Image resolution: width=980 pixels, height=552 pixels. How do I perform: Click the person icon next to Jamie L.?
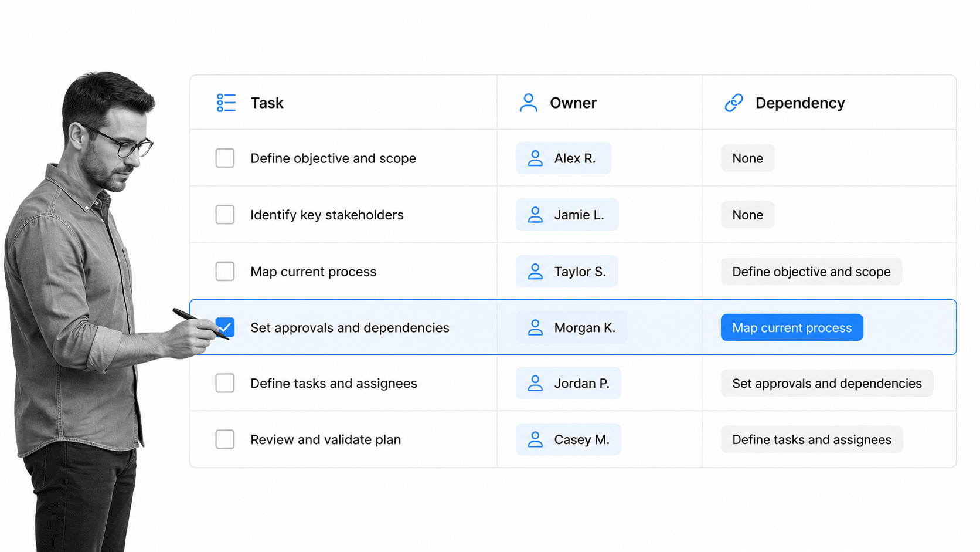coord(535,215)
